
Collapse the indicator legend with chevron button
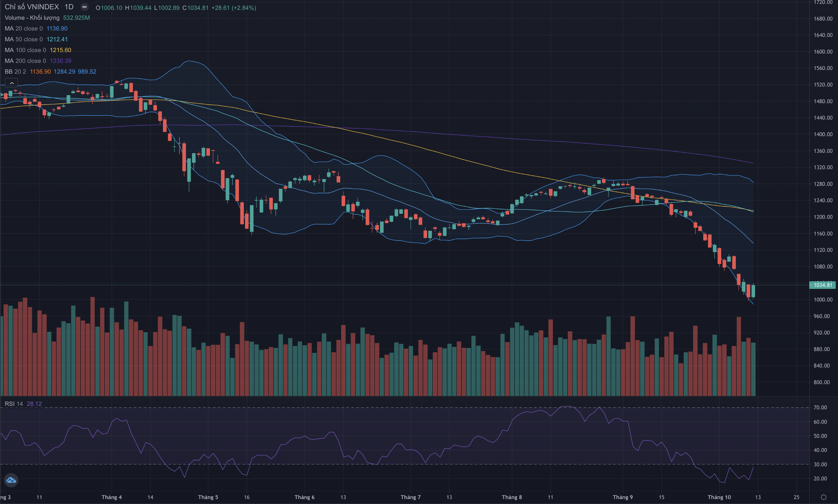(x=12, y=83)
